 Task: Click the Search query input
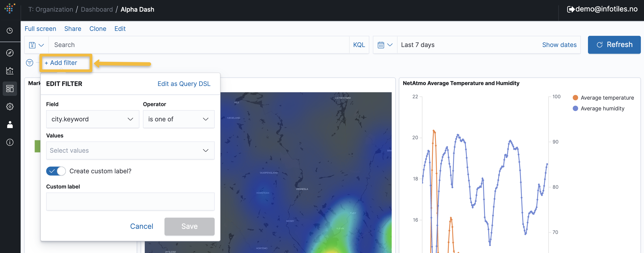click(199, 45)
